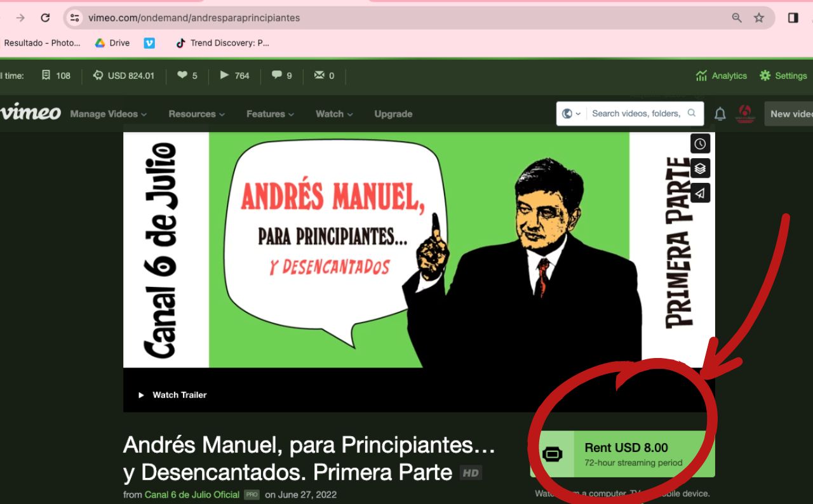813x504 pixels.
Task: Click the search magnifier icon
Action: (x=692, y=114)
